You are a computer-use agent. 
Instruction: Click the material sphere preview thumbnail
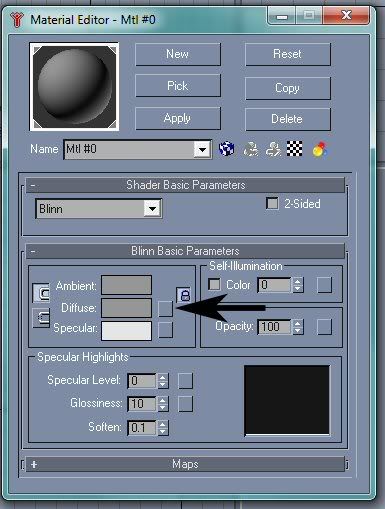point(74,87)
